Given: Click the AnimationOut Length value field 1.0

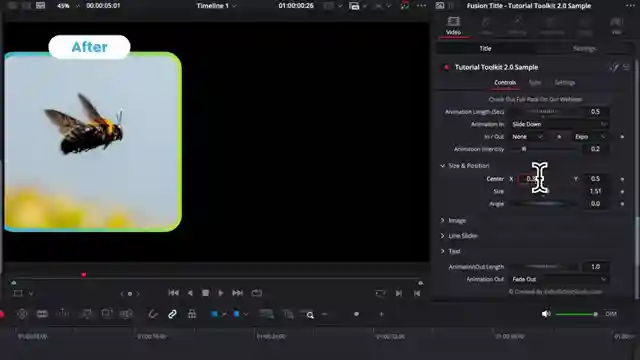Looking at the screenshot, I should (x=596, y=267).
